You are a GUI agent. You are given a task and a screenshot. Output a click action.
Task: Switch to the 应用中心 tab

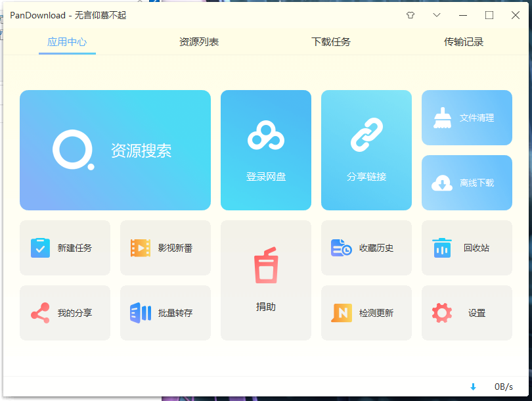pyautogui.click(x=67, y=42)
